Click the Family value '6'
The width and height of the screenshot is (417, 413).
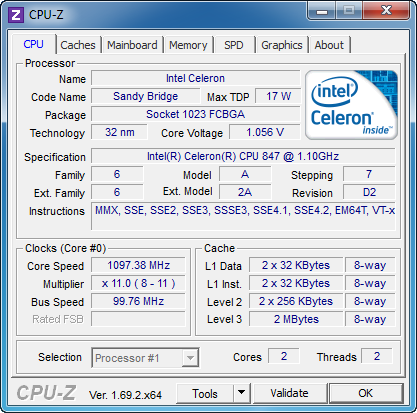[x=117, y=174]
